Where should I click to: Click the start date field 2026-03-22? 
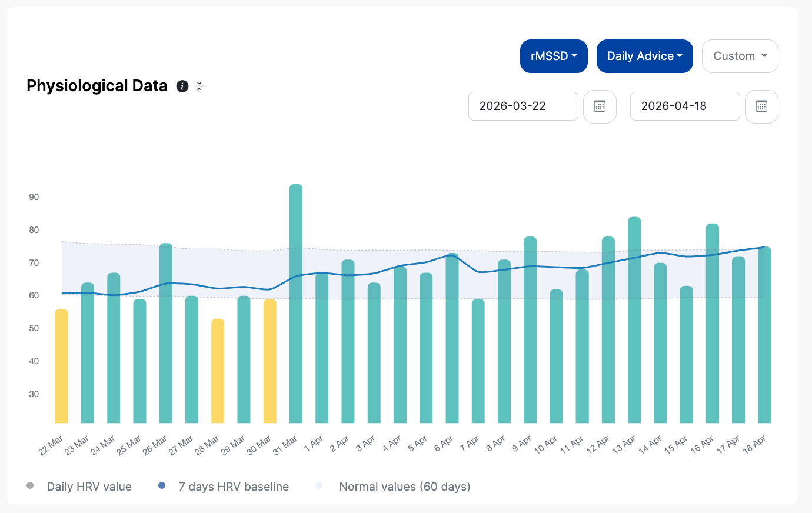pyautogui.click(x=523, y=106)
